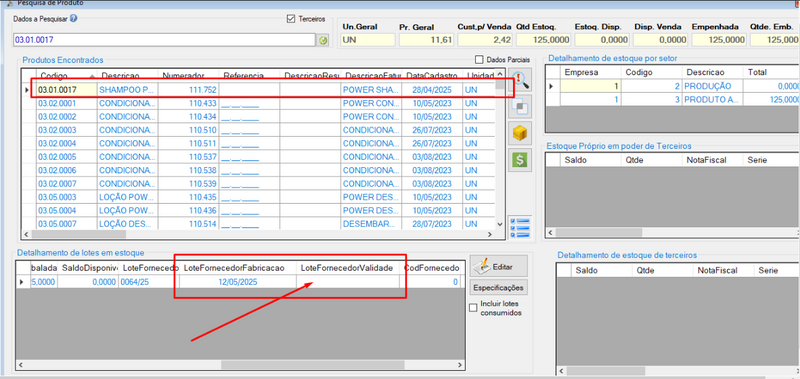Click the LoteFornecedorFabricacao column header
Screen dimensions: 800x379
click(x=238, y=268)
